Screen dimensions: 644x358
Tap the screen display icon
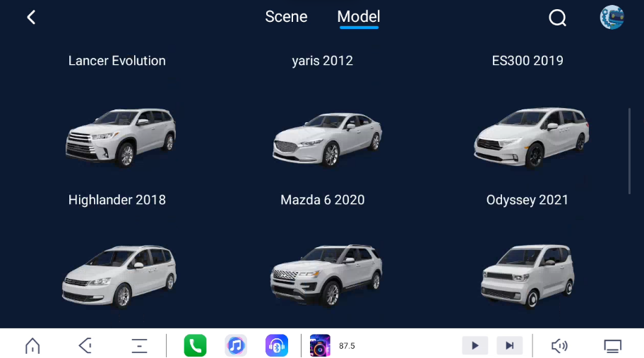tap(613, 346)
